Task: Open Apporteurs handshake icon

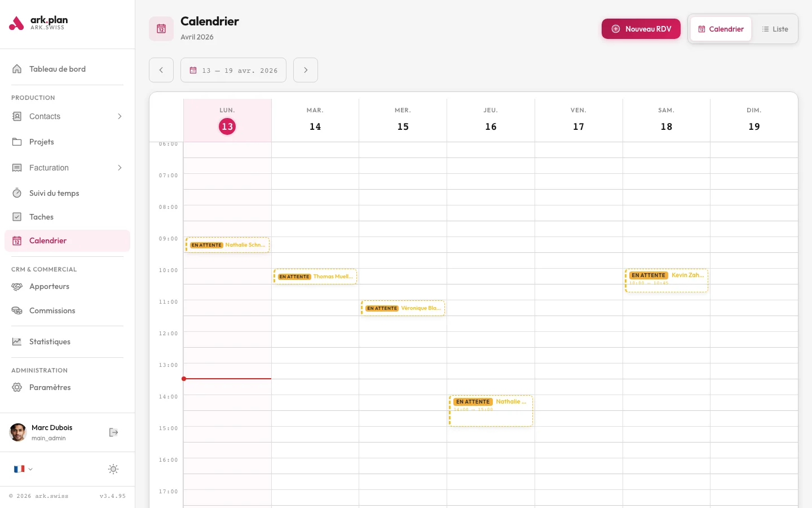Action: pos(17,286)
